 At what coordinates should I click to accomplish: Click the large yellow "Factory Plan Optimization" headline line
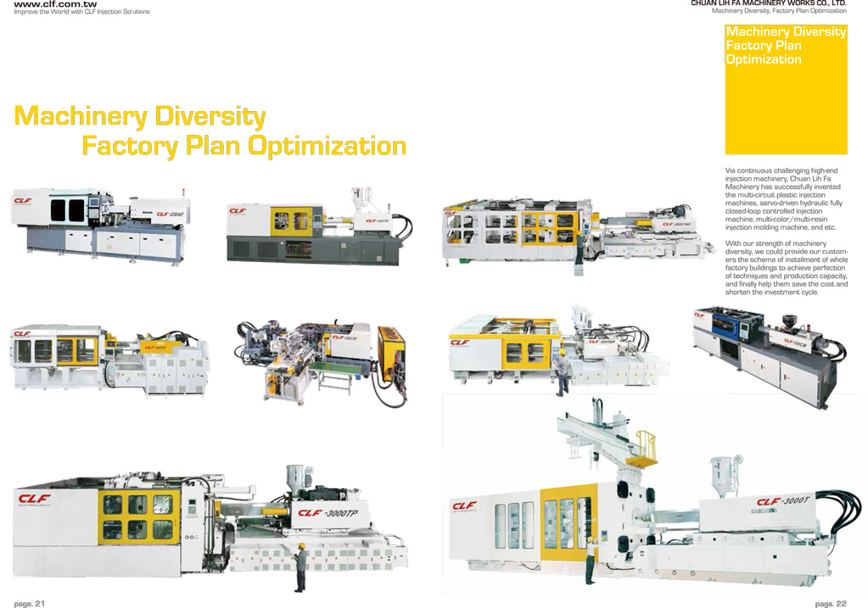[244, 146]
